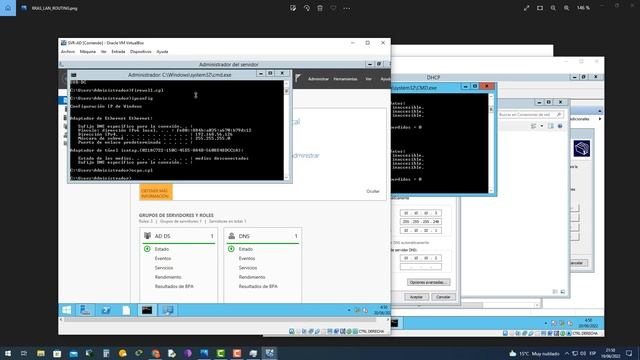Image resolution: width=640 pixels, height=360 pixels.
Task: Click the Server Manager notifications flag icon
Action: click(x=298, y=78)
